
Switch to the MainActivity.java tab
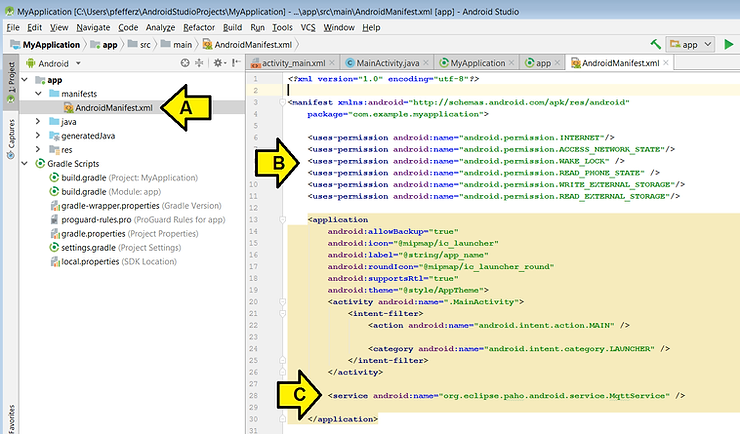point(387,63)
